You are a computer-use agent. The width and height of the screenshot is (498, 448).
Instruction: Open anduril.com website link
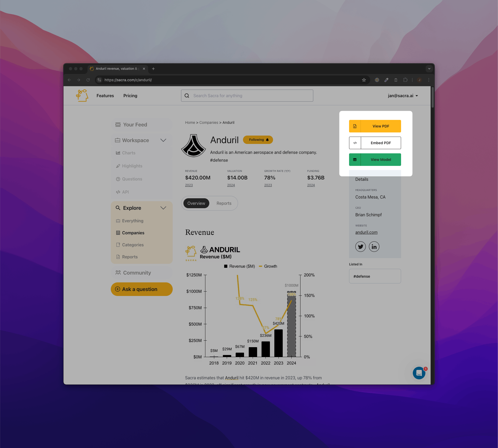point(366,232)
